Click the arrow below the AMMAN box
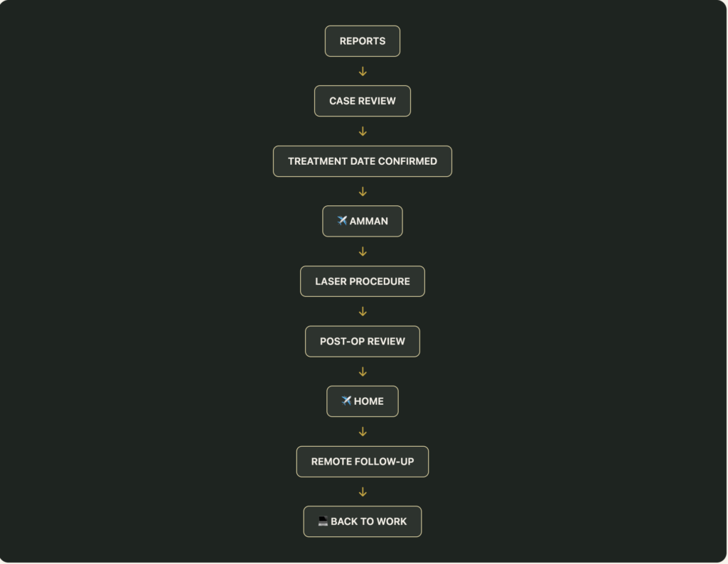Screen dimensions: 728x564 click(363, 252)
